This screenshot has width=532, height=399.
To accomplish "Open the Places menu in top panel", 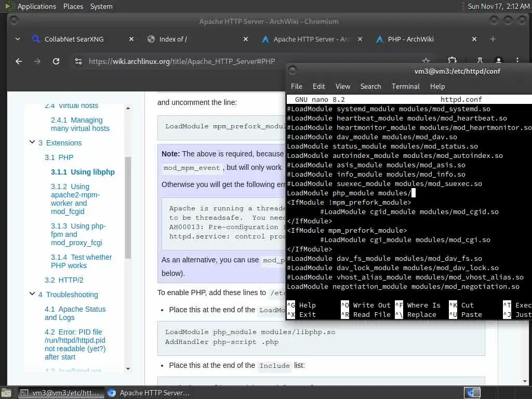I will pos(73,6).
